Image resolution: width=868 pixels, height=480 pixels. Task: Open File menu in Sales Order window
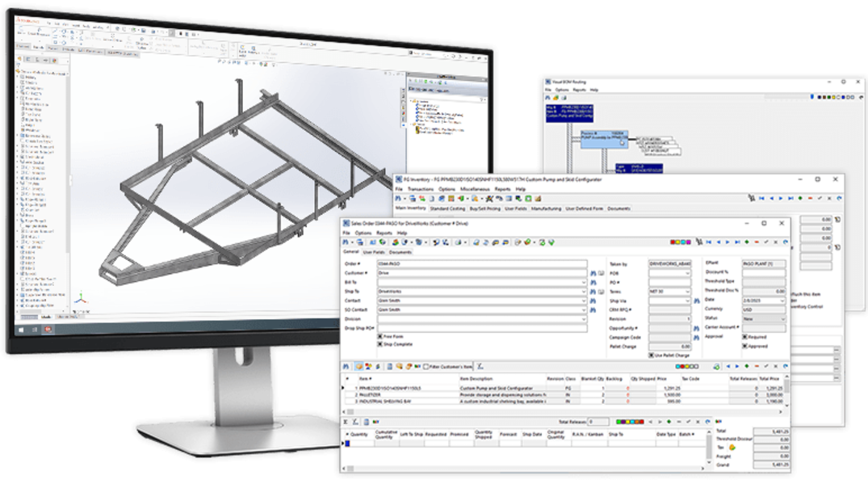pyautogui.click(x=346, y=233)
